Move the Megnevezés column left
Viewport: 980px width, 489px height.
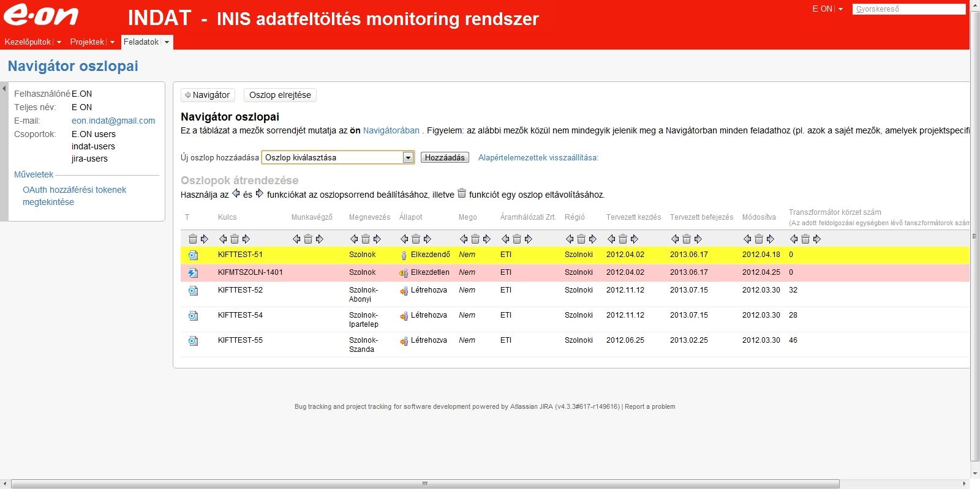354,239
